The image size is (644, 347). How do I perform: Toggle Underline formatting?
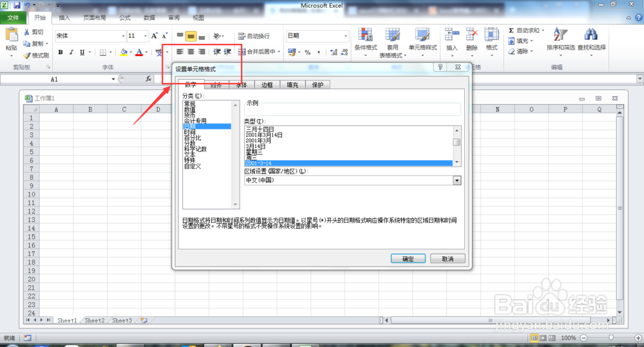(x=82, y=52)
